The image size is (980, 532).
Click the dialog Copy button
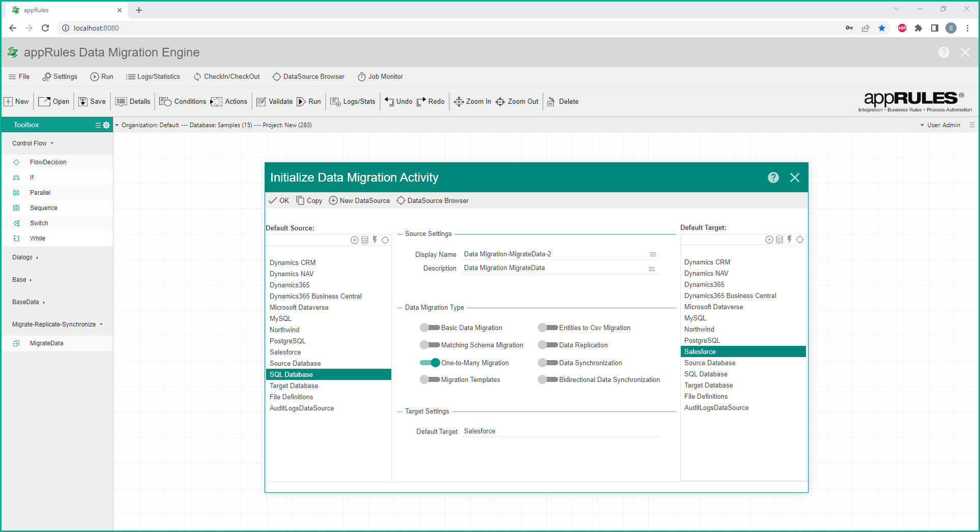tap(309, 200)
